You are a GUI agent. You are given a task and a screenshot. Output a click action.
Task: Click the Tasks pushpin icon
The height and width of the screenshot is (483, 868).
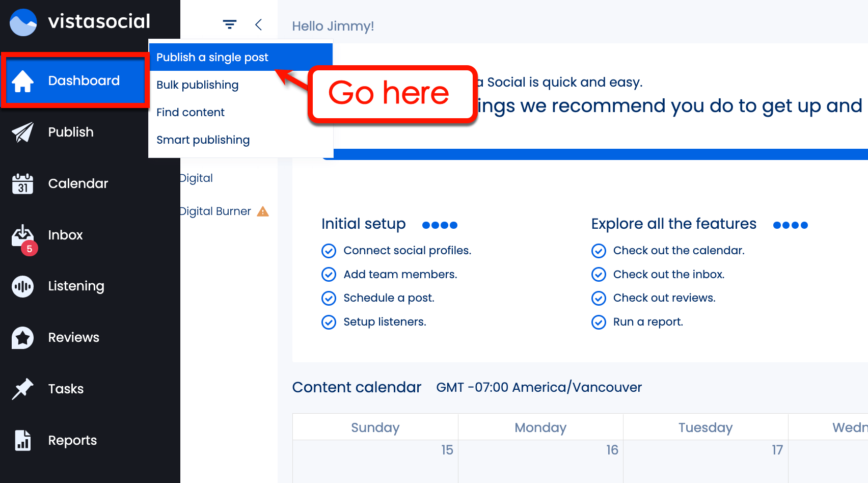click(x=23, y=389)
